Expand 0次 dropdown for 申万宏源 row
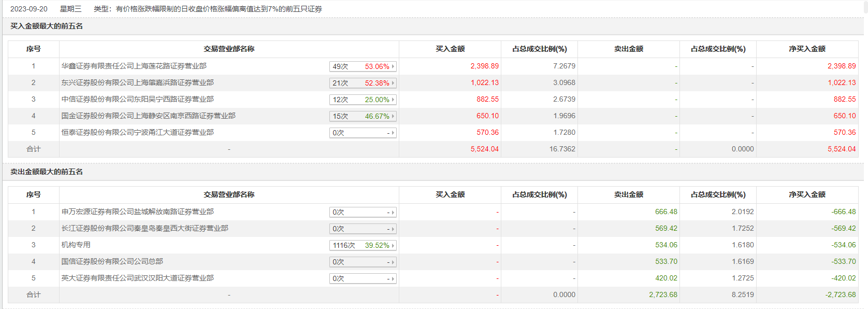This screenshot has width=868, height=309. (363, 212)
